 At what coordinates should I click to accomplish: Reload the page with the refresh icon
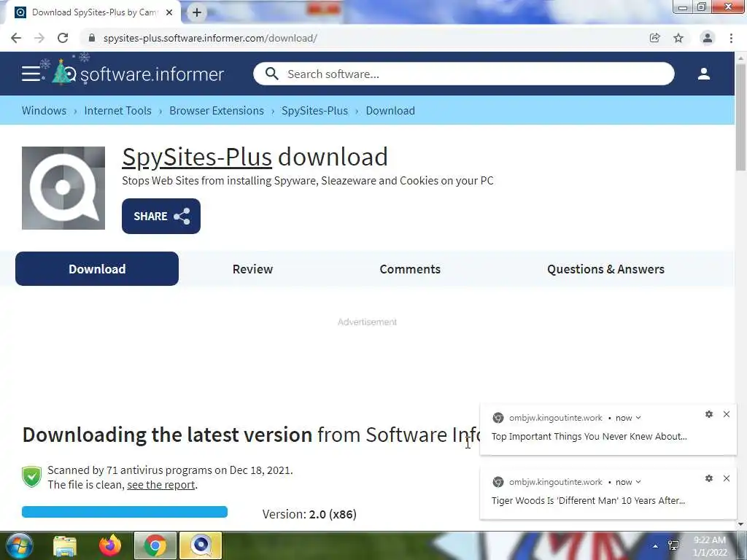[63, 38]
